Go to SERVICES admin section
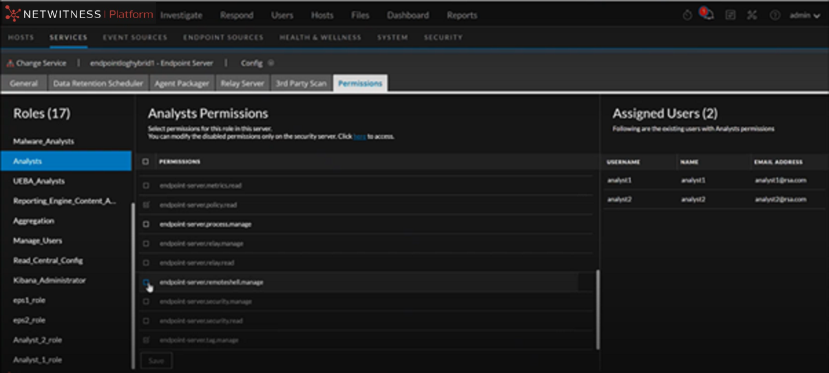Viewport: 829px width, 373px height. tap(68, 38)
